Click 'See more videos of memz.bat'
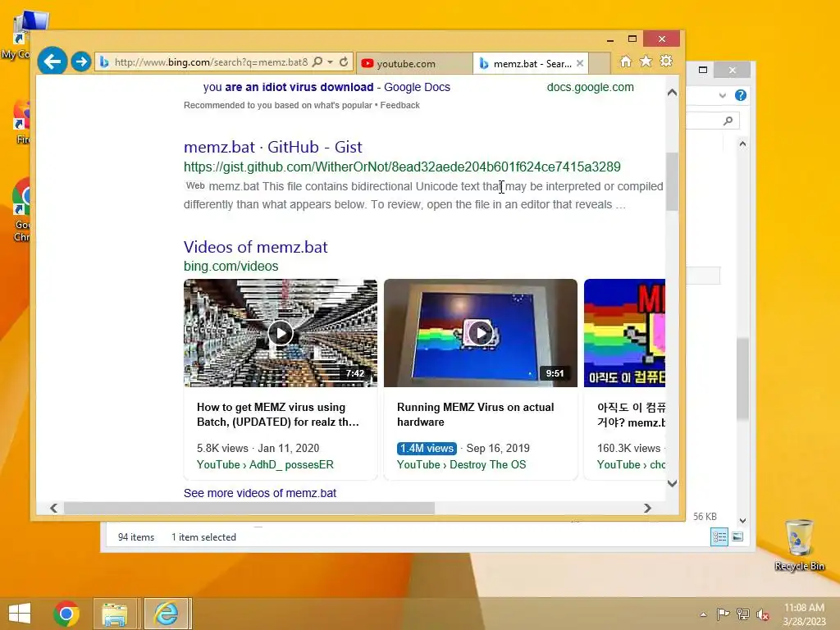The width and height of the screenshot is (840, 630). [x=260, y=493]
